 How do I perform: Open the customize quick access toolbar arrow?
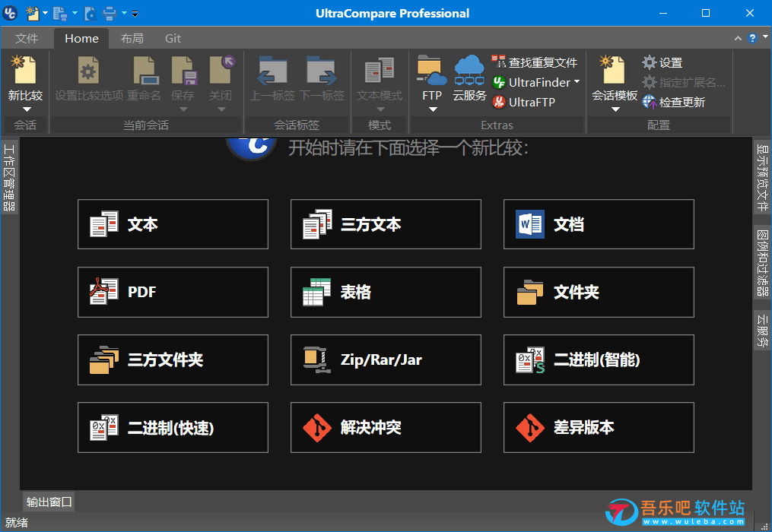coord(135,14)
